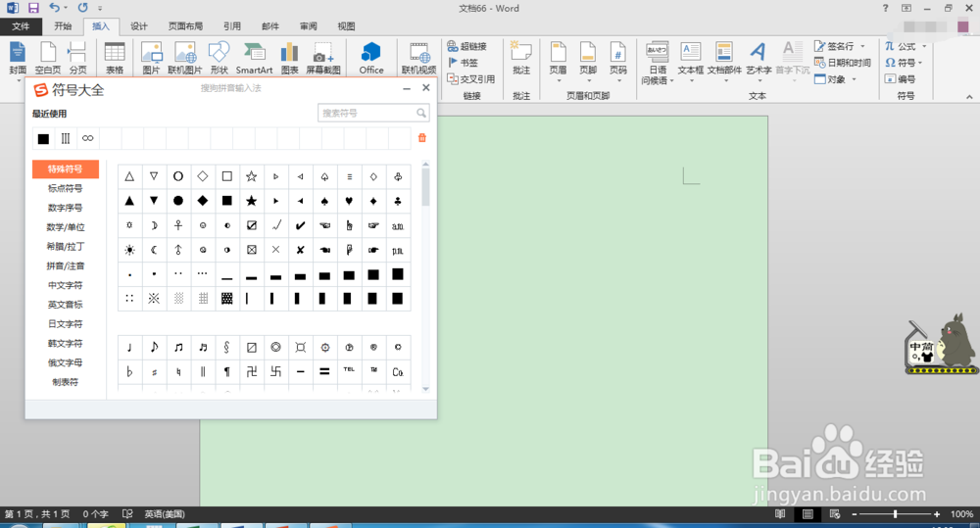Viewport: 980px width, 528px height.
Task: Open the Text Box (文本框) dropdown
Action: (691, 62)
